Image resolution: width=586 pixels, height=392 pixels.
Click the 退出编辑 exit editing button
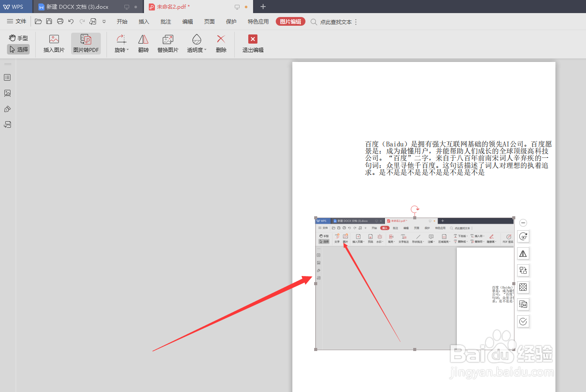coord(253,44)
